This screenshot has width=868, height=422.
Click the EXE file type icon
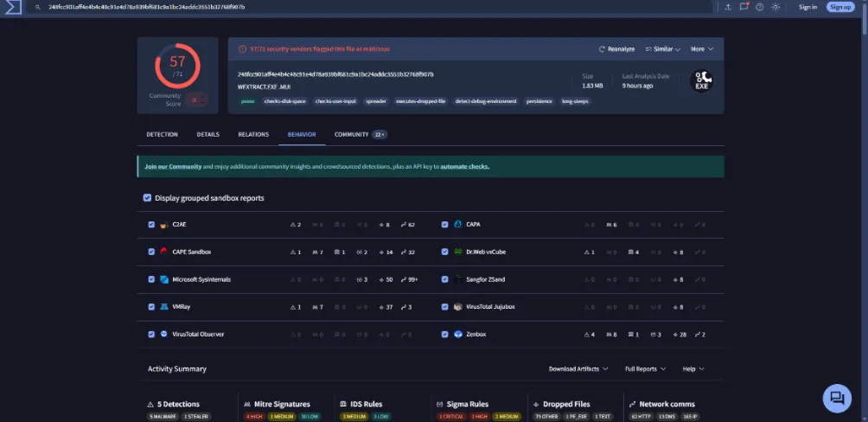[701, 81]
